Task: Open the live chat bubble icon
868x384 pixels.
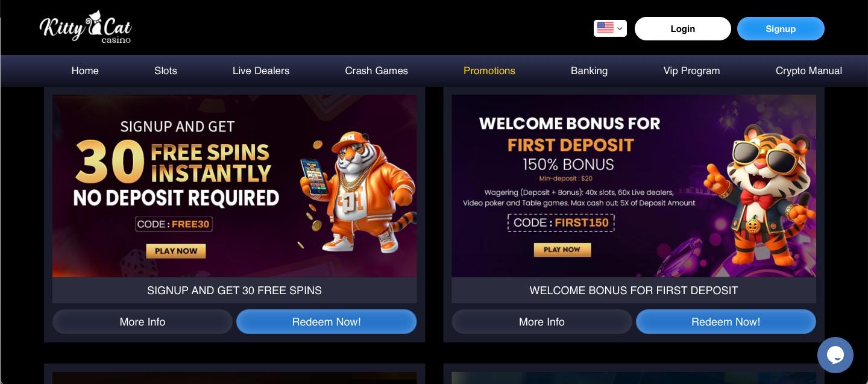Action: tap(835, 355)
